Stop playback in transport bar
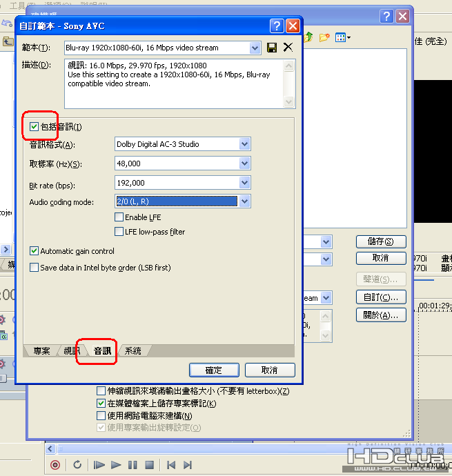The width and height of the screenshot is (452, 476). point(149,465)
